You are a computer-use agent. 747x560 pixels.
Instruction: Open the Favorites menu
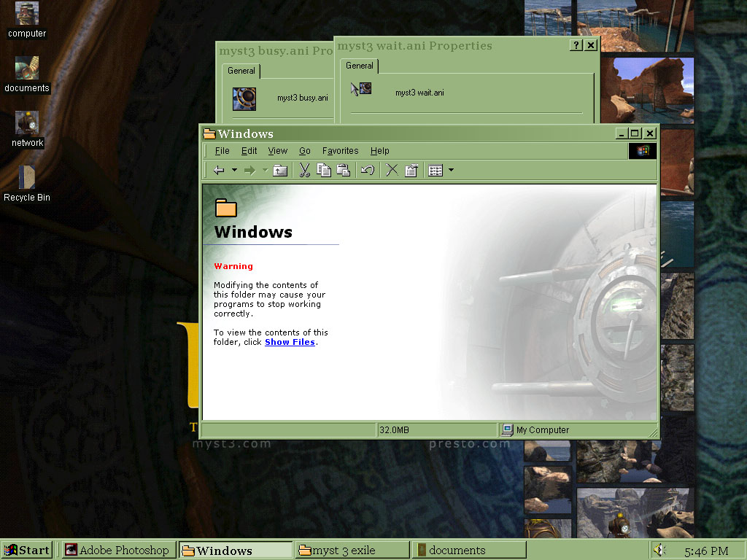click(x=340, y=151)
